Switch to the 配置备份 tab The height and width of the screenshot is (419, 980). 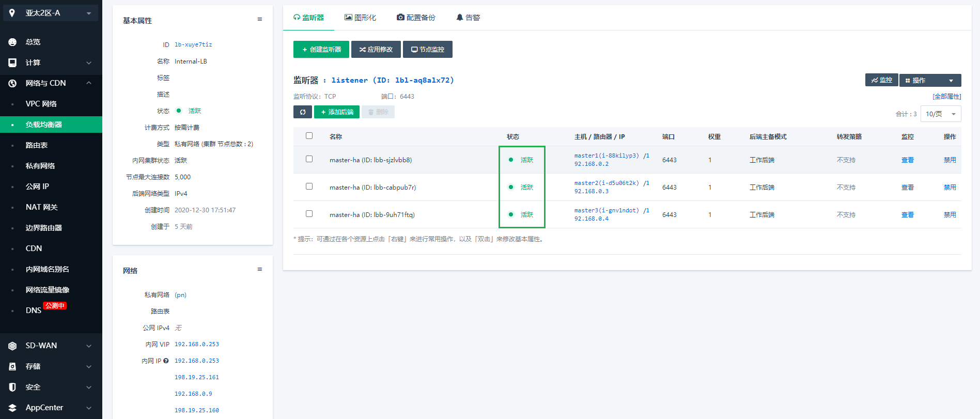point(416,18)
